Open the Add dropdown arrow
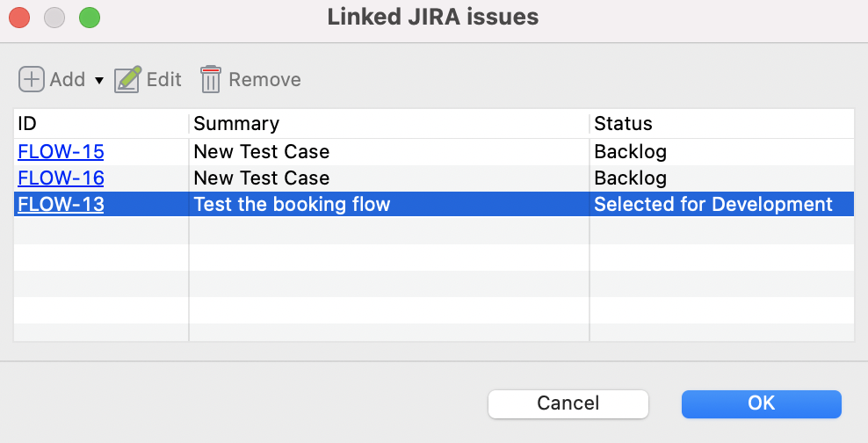 [x=98, y=80]
